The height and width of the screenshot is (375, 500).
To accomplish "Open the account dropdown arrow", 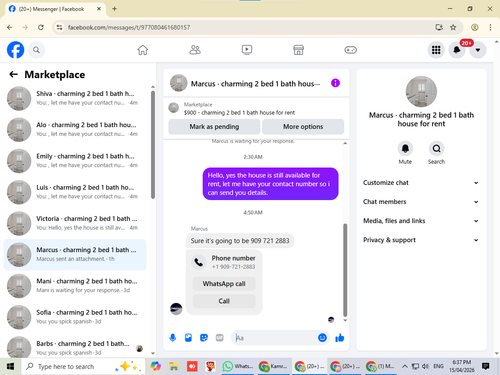I will click(x=478, y=50).
